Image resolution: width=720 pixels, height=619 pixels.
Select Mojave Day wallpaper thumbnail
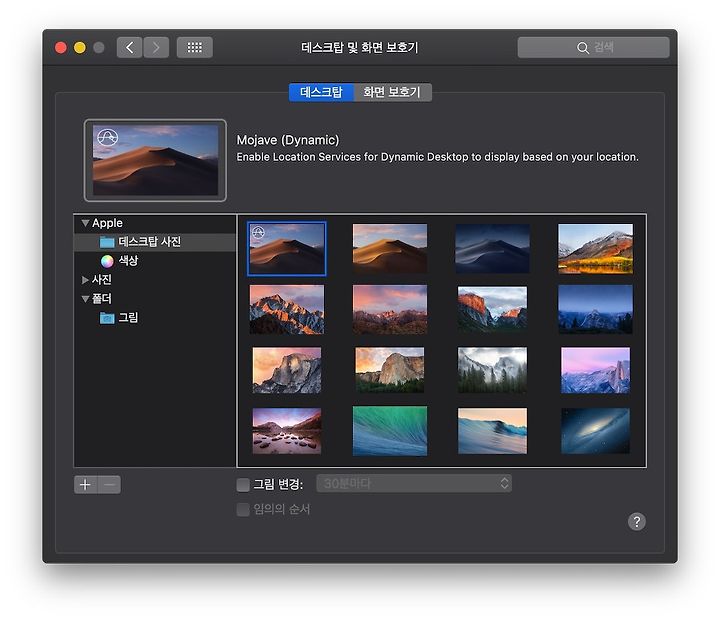coord(390,248)
